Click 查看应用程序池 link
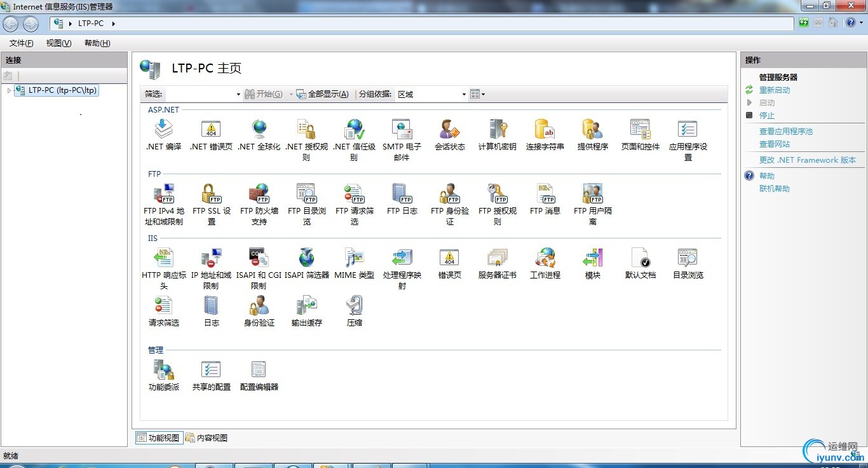This screenshot has height=468, width=868. [x=786, y=132]
